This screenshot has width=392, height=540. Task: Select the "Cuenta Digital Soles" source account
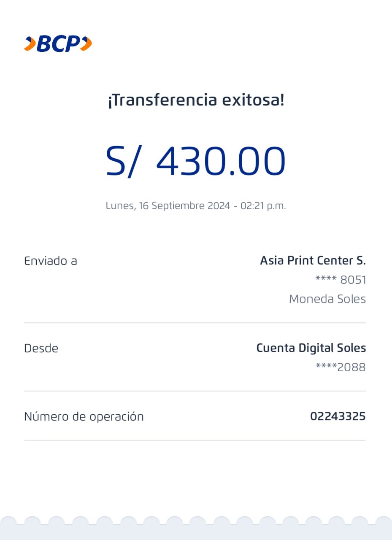coord(311,348)
